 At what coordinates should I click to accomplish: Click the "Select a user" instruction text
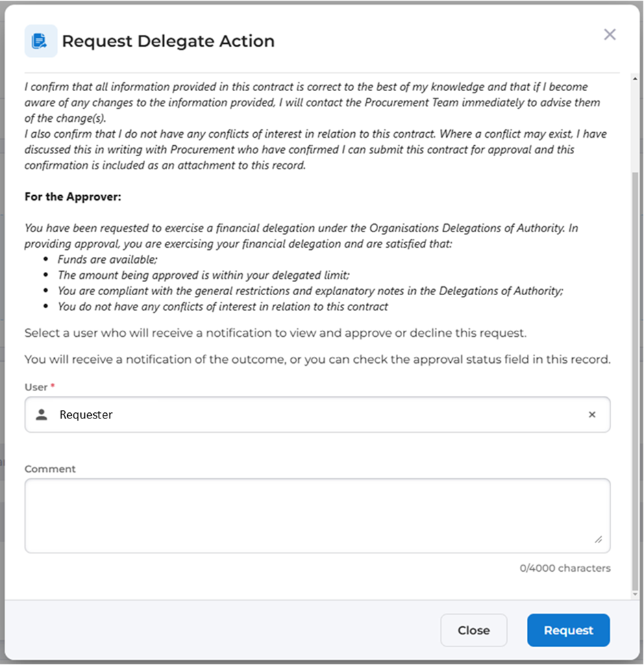(275, 334)
